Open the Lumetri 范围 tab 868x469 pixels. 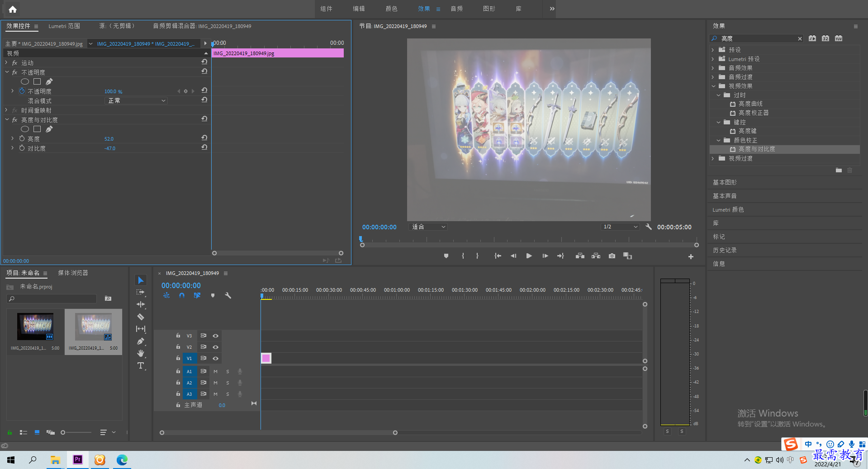[x=64, y=26]
